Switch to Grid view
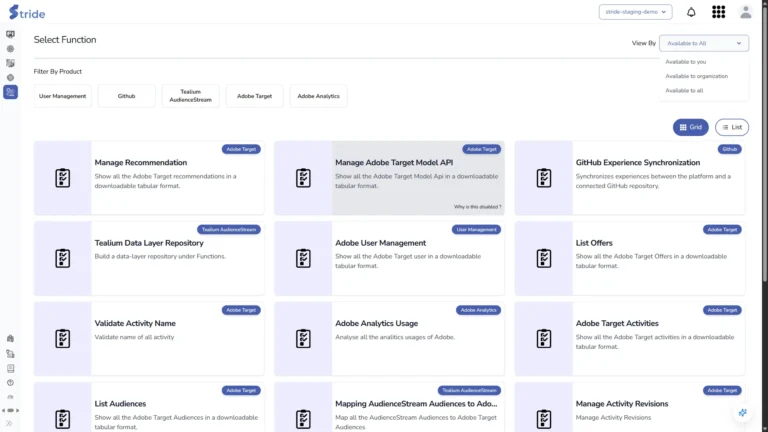The image size is (768, 432). [691, 127]
